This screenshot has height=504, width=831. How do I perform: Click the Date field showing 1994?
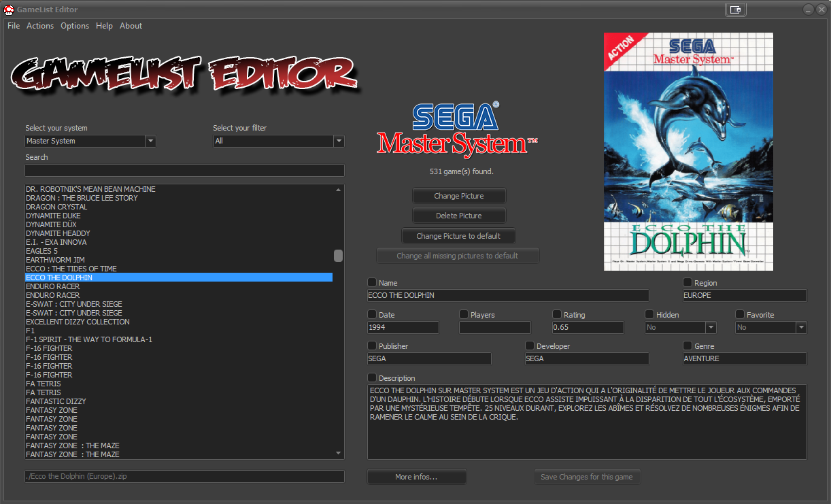[403, 327]
